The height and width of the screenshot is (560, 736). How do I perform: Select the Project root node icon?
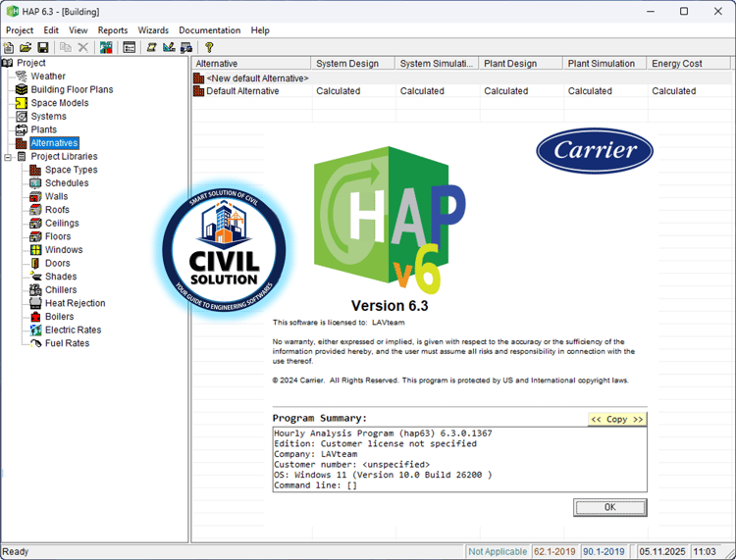[8, 63]
